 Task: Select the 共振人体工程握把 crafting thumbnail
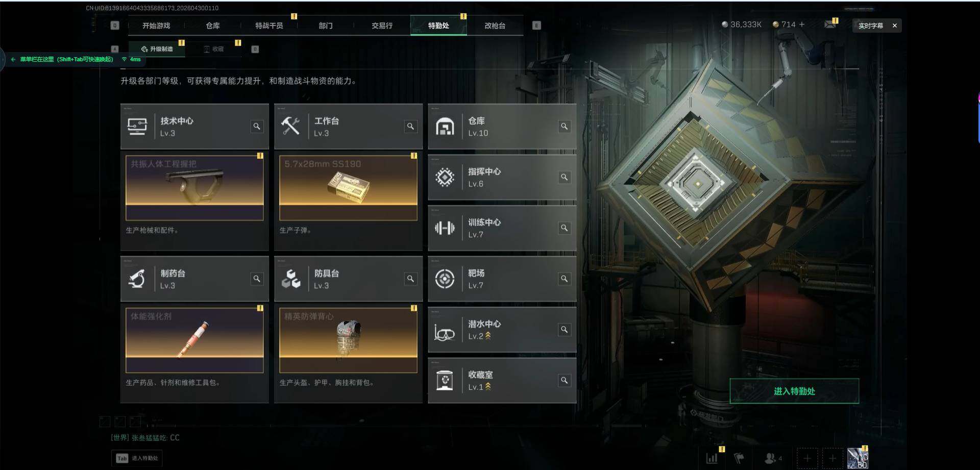pos(194,188)
